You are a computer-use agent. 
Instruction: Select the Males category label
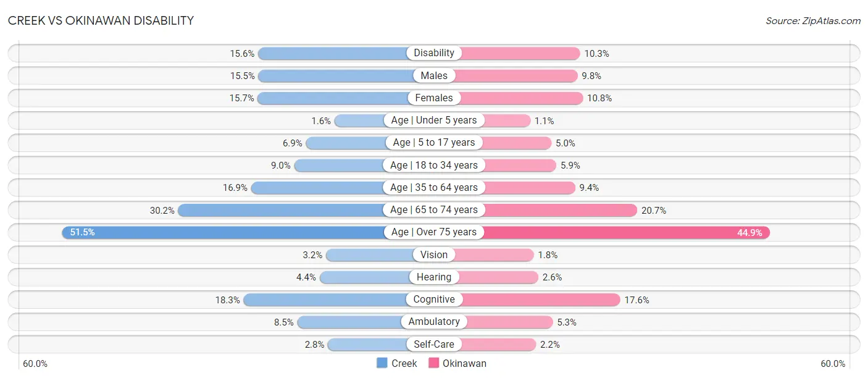click(x=434, y=75)
